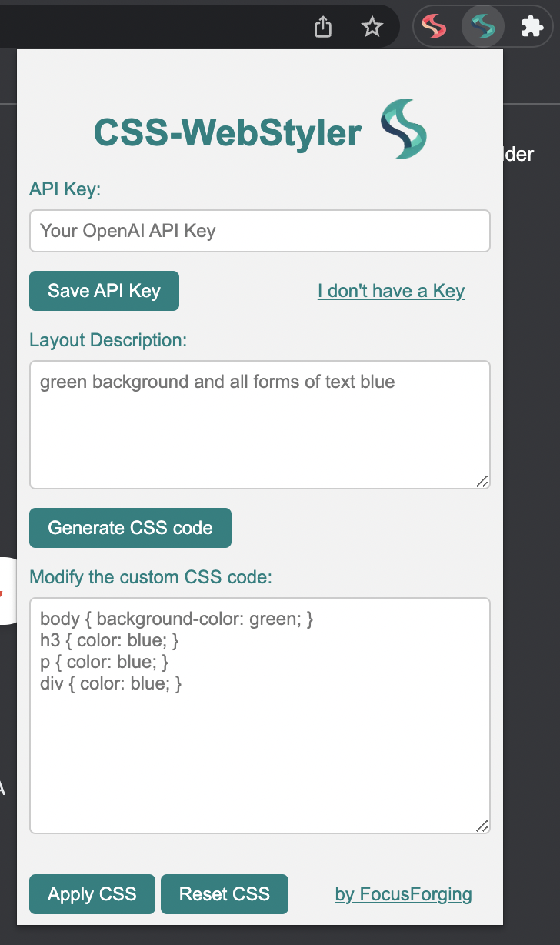The height and width of the screenshot is (945, 560).
Task: Click the teal CSS-WebStyler extension icon
Action: point(483,28)
